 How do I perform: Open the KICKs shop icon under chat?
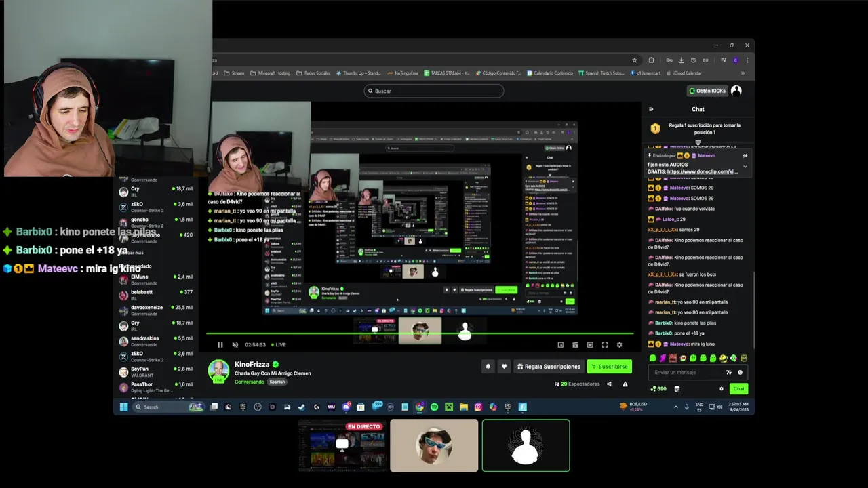(677, 389)
